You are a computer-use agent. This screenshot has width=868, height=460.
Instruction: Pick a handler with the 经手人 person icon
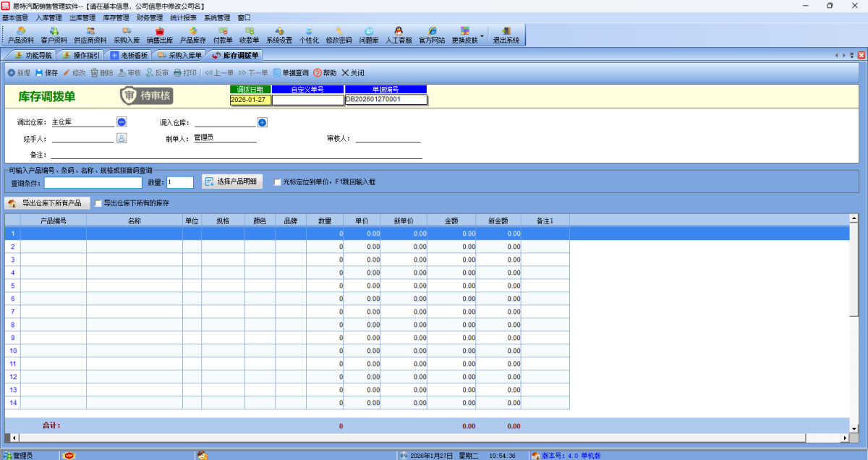tap(122, 137)
